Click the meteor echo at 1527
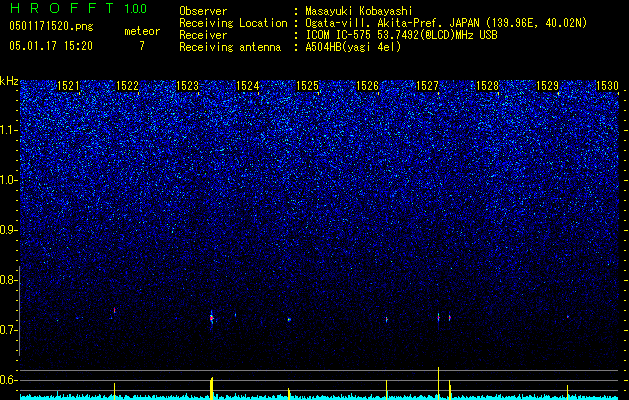This screenshot has height=400, width=629. pyautogui.click(x=438, y=317)
